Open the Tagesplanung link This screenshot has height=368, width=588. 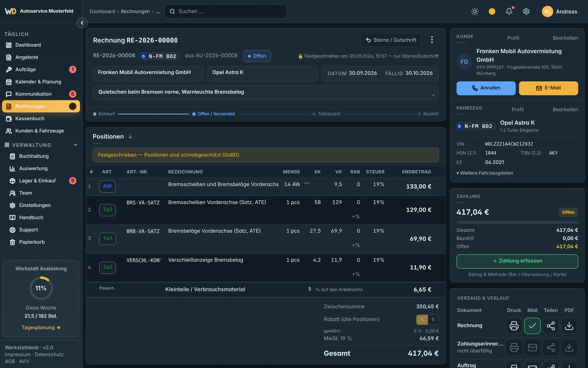point(41,328)
